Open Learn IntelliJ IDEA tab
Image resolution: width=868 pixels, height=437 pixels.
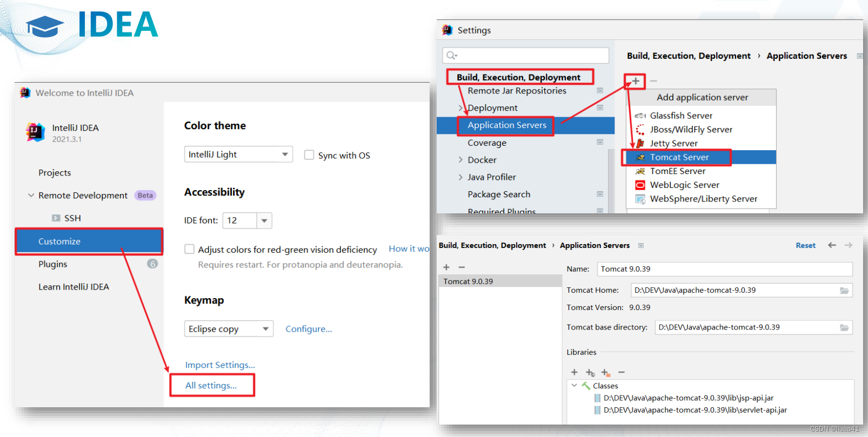coord(74,287)
